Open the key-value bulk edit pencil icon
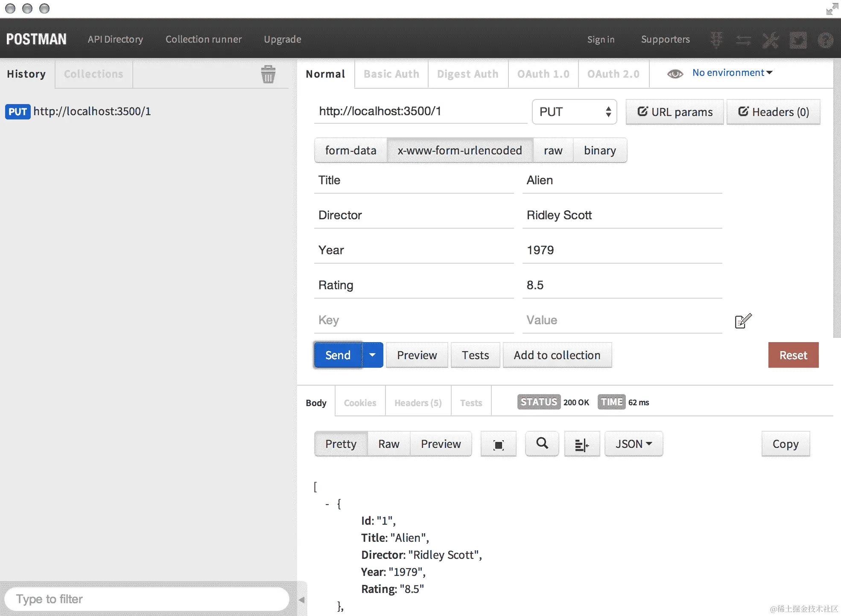Image resolution: width=841 pixels, height=616 pixels. [743, 321]
